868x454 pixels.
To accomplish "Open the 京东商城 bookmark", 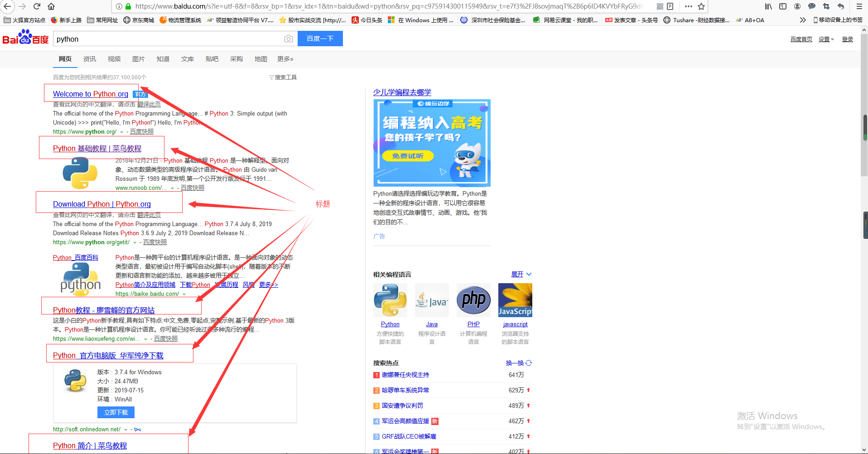I will pyautogui.click(x=139, y=20).
